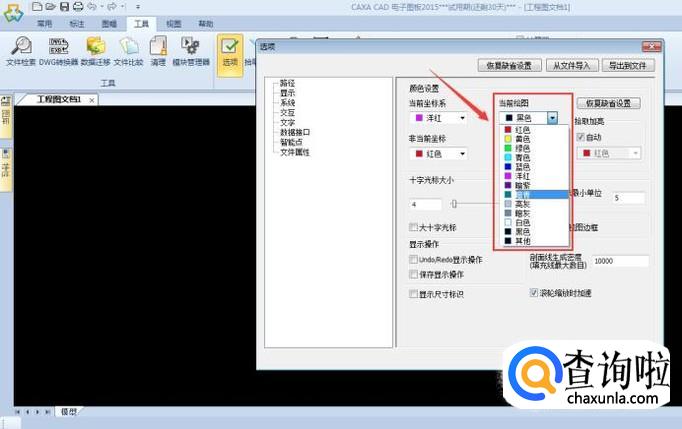Click the Undo arrow icon
This screenshot has width=682, height=429.
[92, 7]
